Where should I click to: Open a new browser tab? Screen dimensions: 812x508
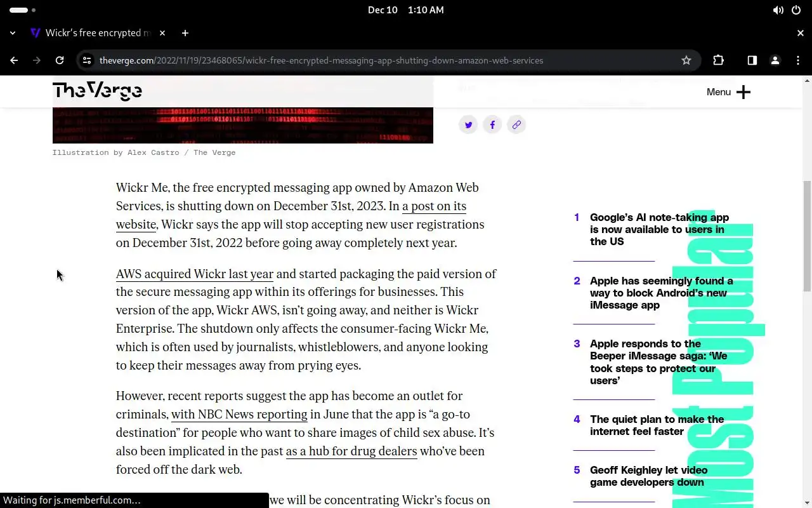coord(185,33)
